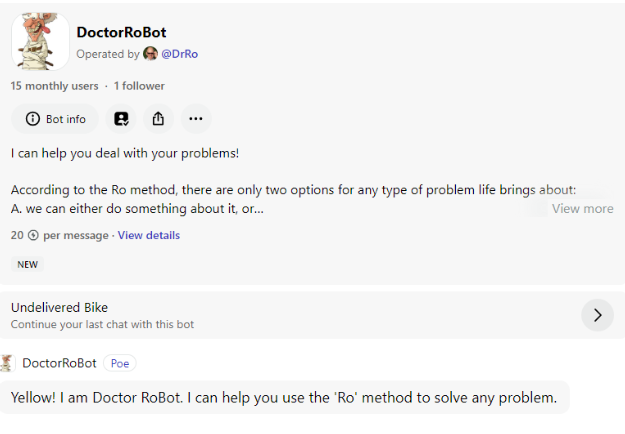The height and width of the screenshot is (434, 625).
Task: Open the three-dots more options menu
Action: pos(194,119)
